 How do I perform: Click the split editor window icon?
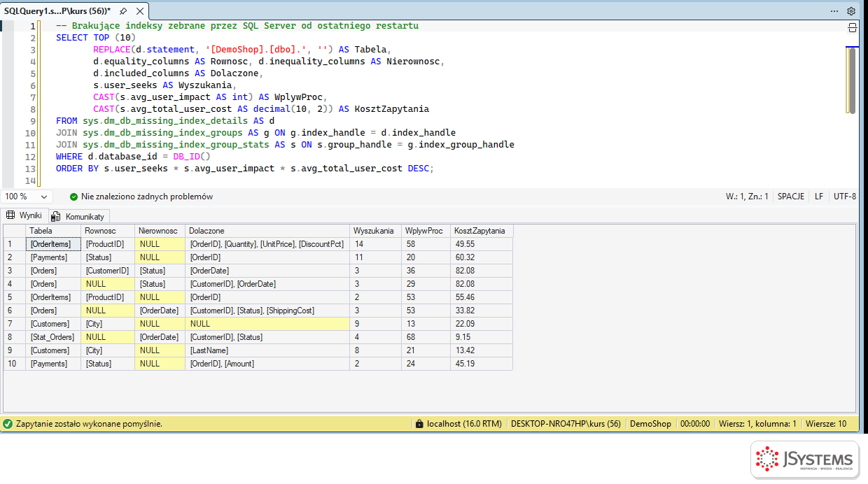tap(852, 28)
